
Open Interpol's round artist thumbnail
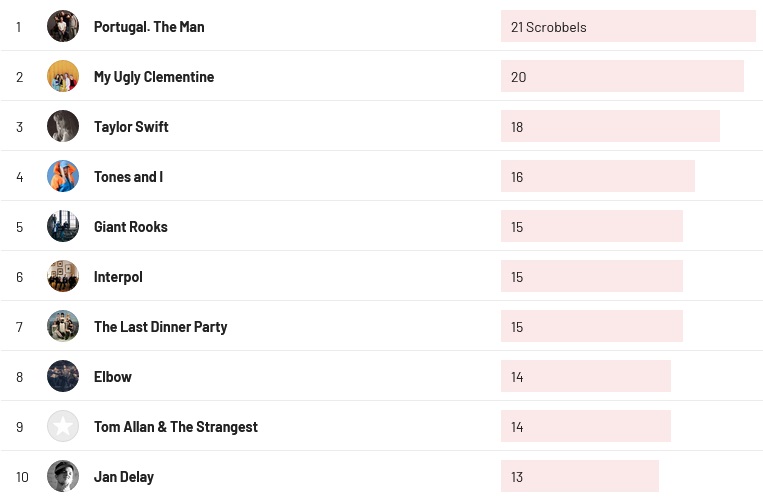pyautogui.click(x=63, y=276)
